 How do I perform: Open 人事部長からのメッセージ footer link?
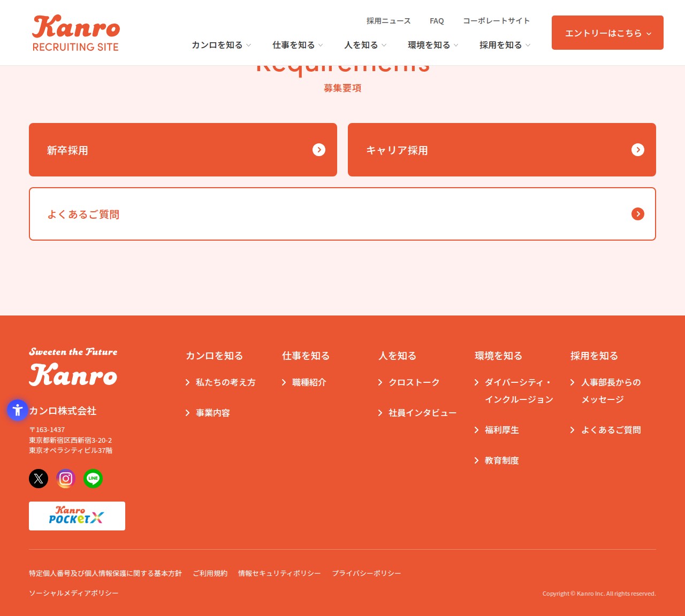[x=605, y=391]
